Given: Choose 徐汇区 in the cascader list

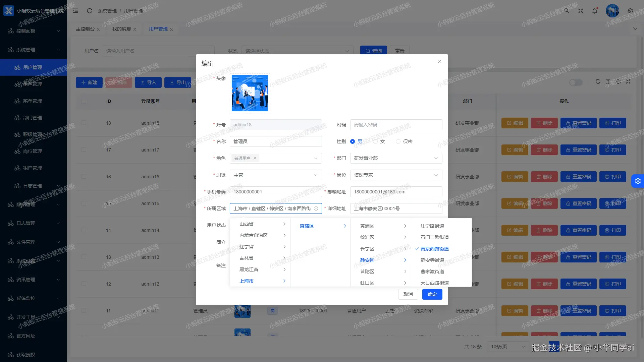Looking at the screenshot, I should click(x=367, y=237).
